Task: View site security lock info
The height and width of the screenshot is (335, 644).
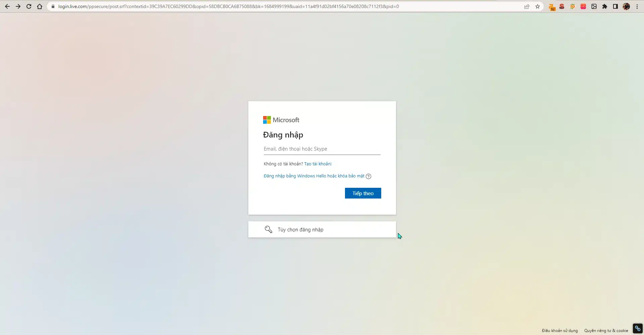Action: (x=53, y=6)
